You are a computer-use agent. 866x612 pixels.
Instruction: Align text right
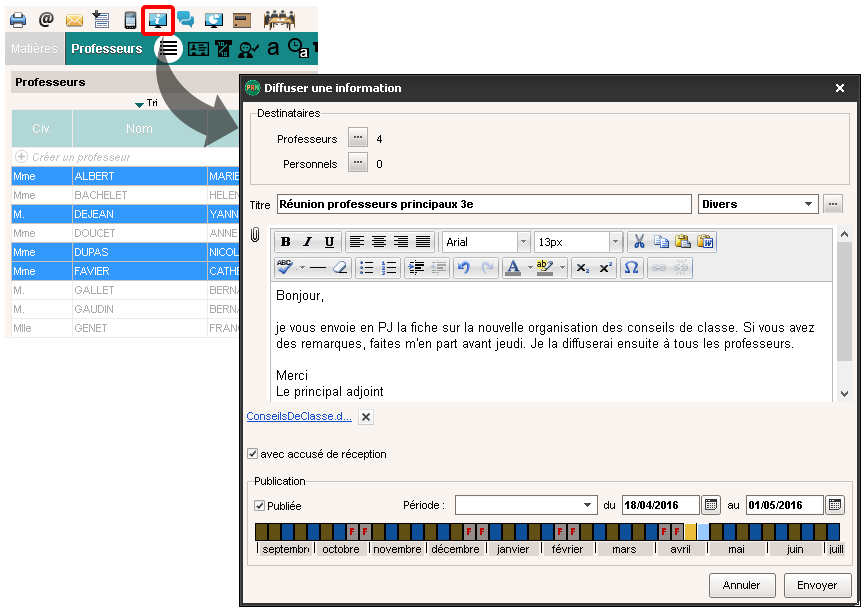pos(400,241)
